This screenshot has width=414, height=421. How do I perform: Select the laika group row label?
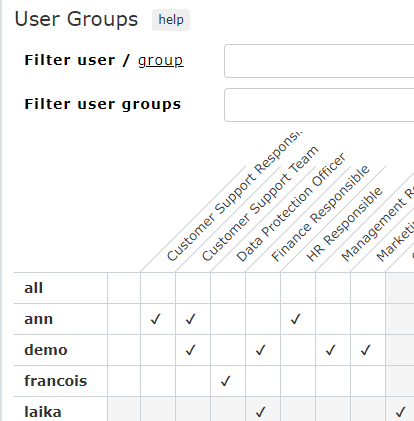click(43, 412)
